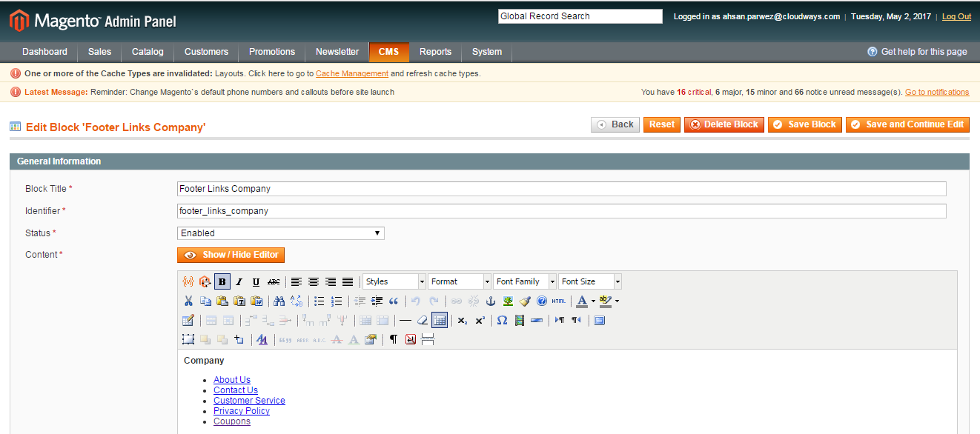Click the Back button
980x434 pixels.
(615, 124)
